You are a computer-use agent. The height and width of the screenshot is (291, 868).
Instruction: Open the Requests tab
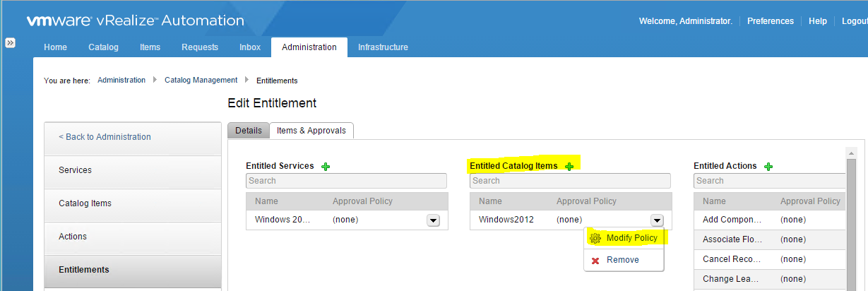pos(200,47)
